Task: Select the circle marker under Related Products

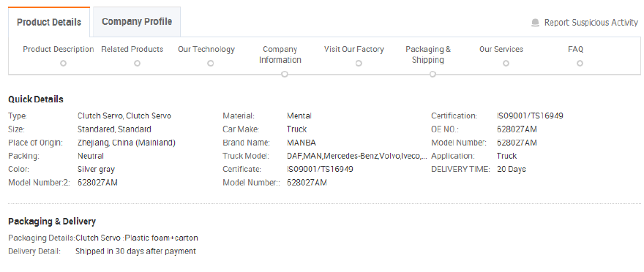Action: pyautogui.click(x=137, y=63)
